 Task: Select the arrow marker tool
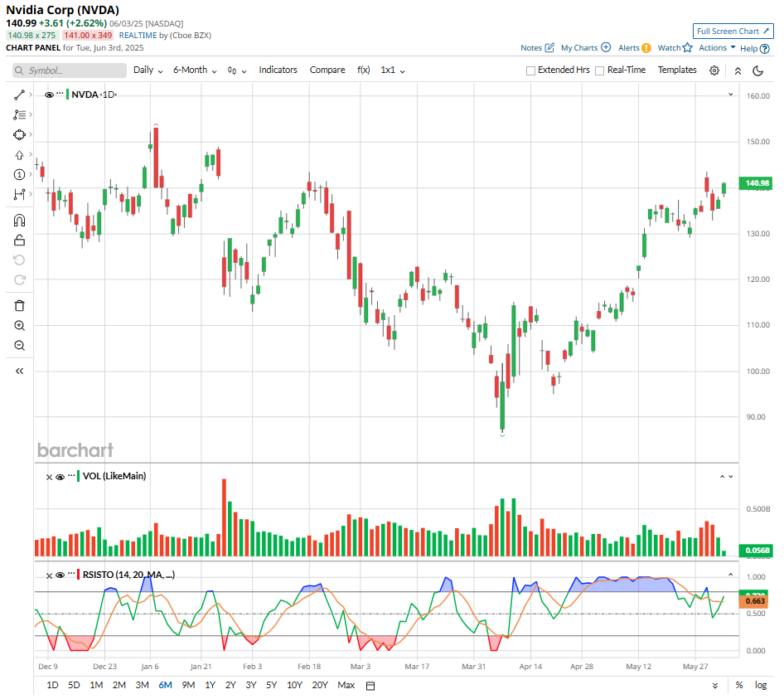pyautogui.click(x=20, y=154)
